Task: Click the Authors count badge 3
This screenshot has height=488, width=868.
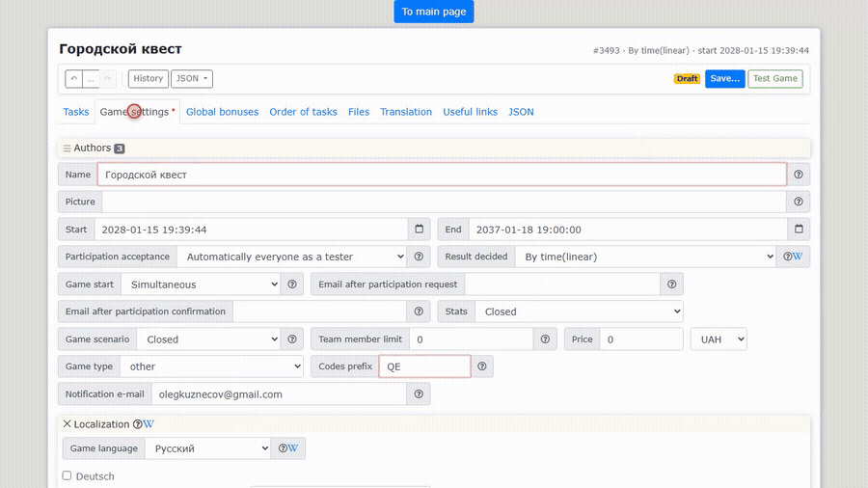Action: point(119,149)
